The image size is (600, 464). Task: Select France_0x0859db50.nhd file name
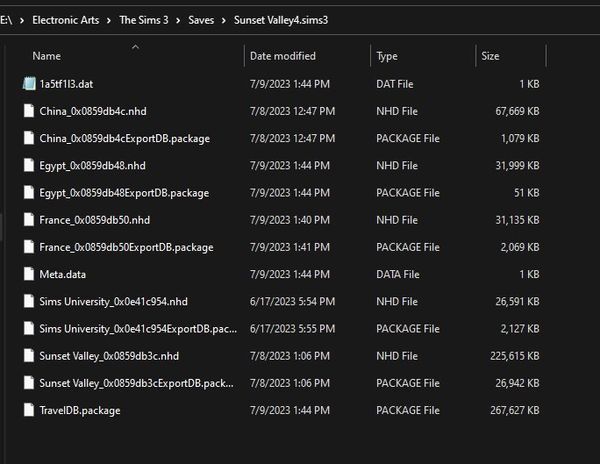pos(95,220)
